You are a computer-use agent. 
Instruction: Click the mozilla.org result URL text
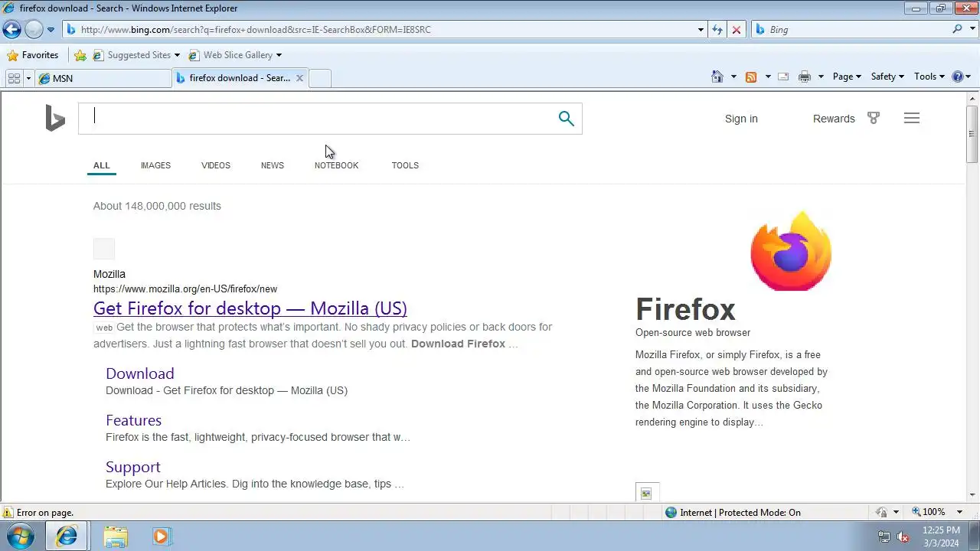point(185,289)
